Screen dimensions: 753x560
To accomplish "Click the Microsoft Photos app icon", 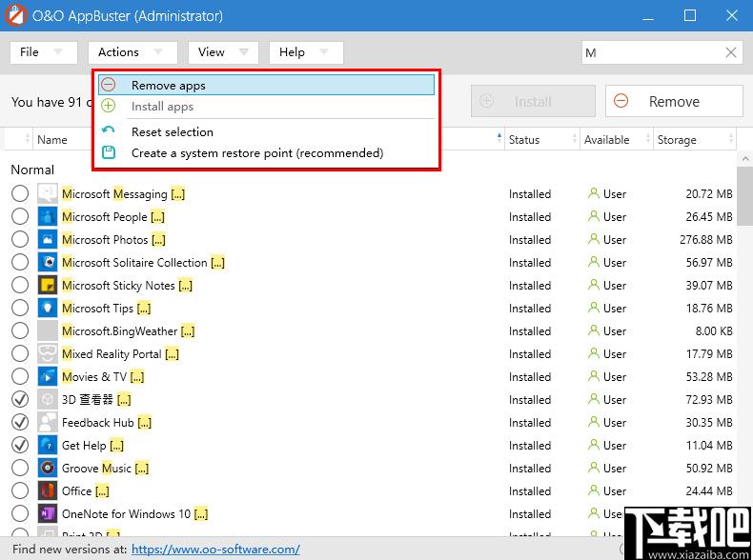I will click(x=47, y=239).
